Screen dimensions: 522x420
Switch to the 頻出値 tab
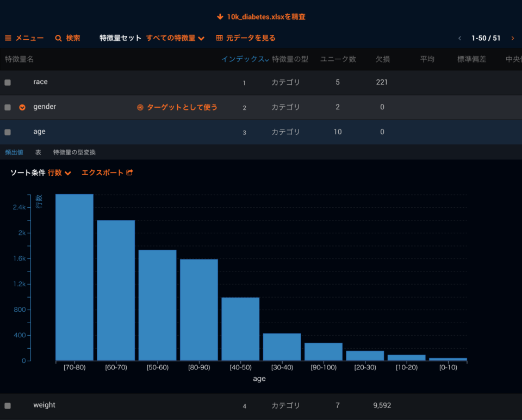click(14, 152)
